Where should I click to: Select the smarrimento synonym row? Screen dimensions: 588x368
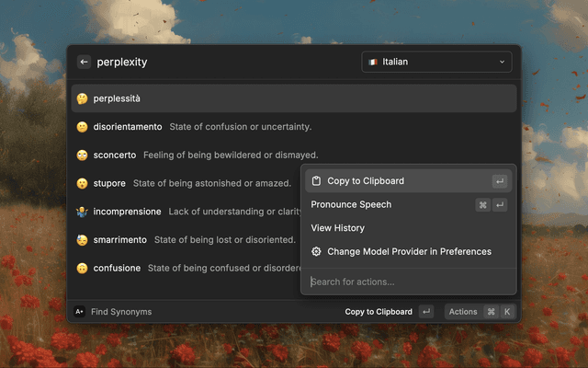click(x=184, y=239)
